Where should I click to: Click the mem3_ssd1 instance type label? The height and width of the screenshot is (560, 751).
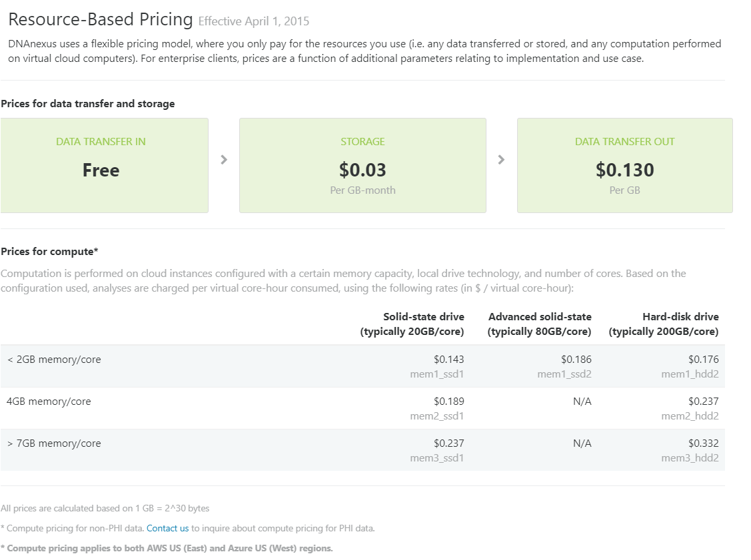[x=436, y=458]
